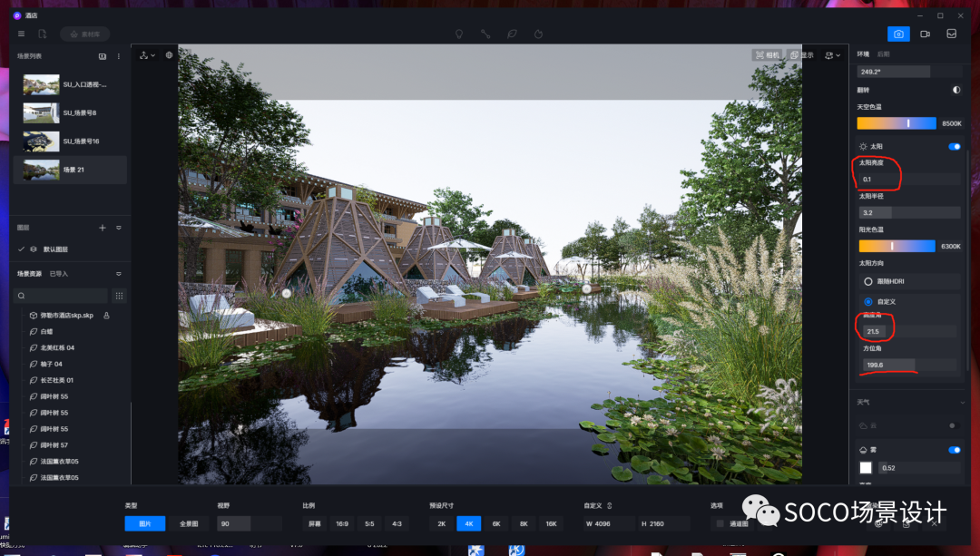Select 阔叶树 57 resource item
The height and width of the screenshot is (556, 980).
coord(54,445)
